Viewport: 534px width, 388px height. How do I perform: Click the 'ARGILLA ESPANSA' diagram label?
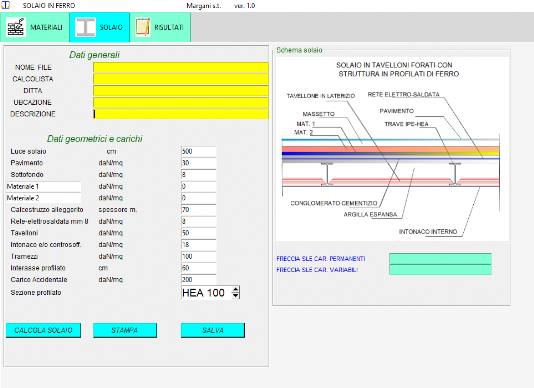coord(370,214)
